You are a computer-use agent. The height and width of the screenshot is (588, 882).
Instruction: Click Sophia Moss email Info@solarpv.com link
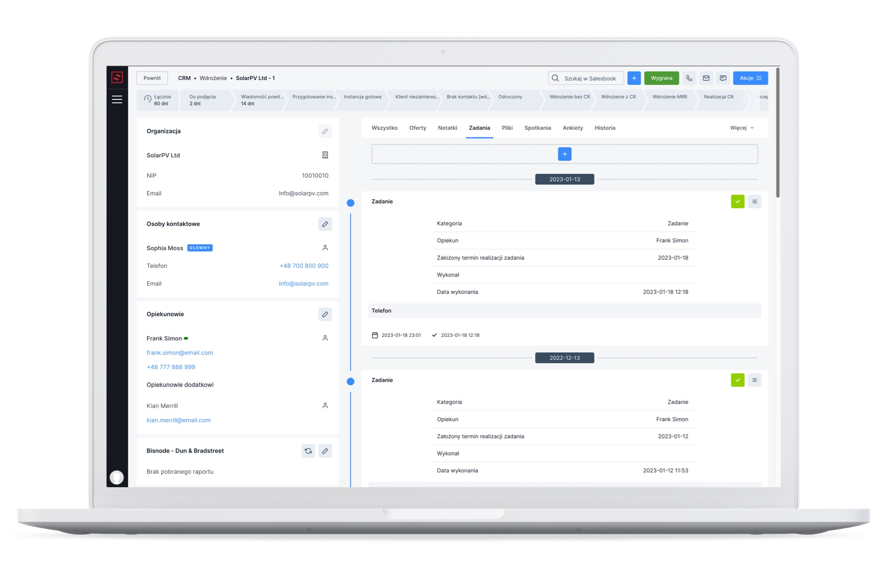pos(303,283)
